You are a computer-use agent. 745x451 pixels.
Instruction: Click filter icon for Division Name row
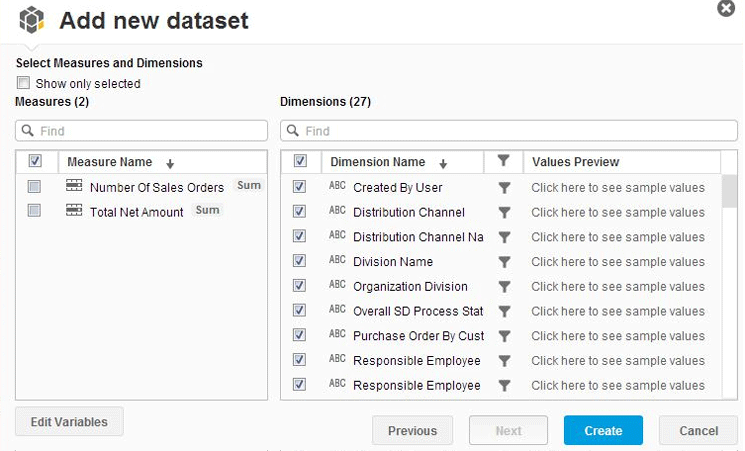click(504, 262)
